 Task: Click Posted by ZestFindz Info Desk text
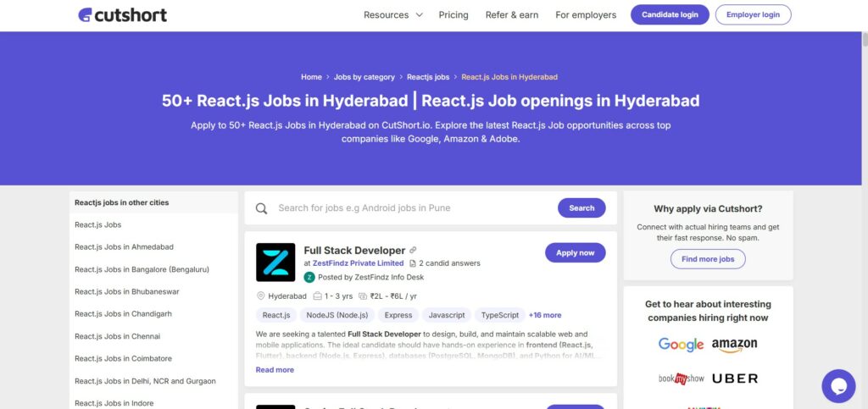click(371, 277)
